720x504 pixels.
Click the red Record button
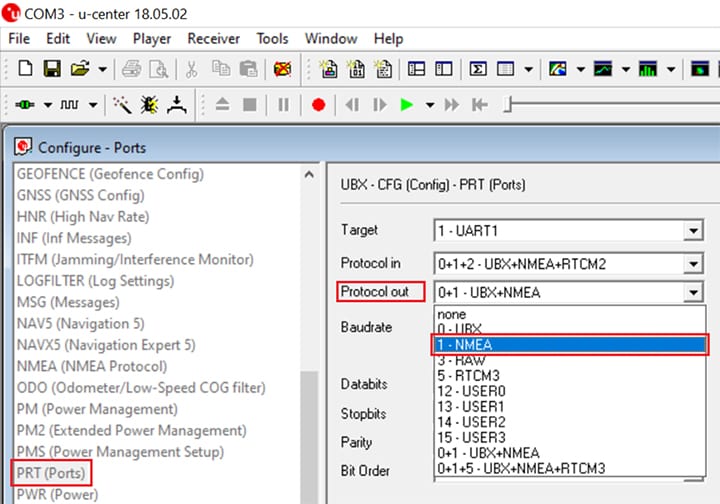click(318, 105)
